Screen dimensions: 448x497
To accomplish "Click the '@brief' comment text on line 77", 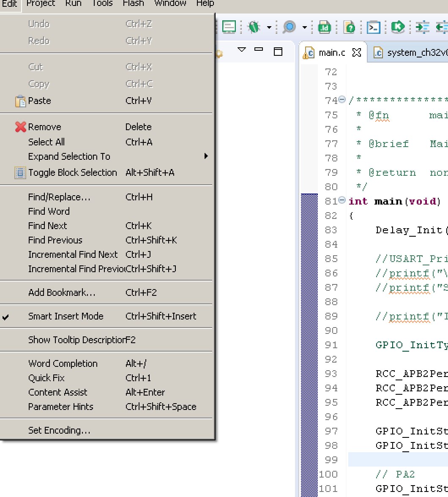I will (388, 144).
